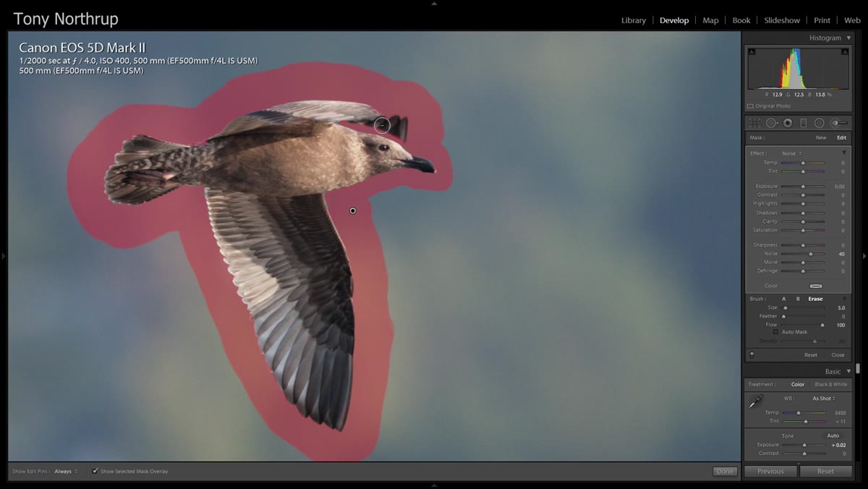Toggle shadow clipping indicator in histogram
868x489 pixels.
tap(752, 51)
